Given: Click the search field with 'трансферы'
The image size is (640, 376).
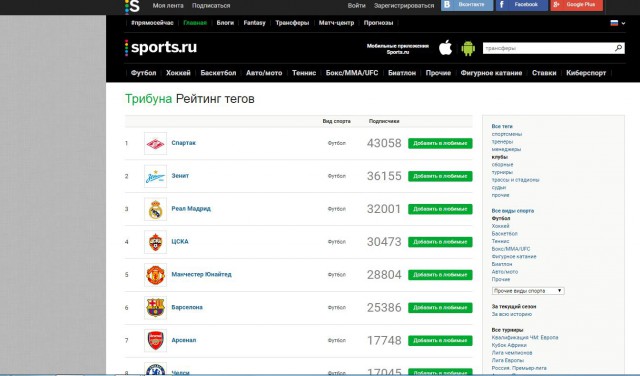Looking at the screenshot, I should pos(548,48).
